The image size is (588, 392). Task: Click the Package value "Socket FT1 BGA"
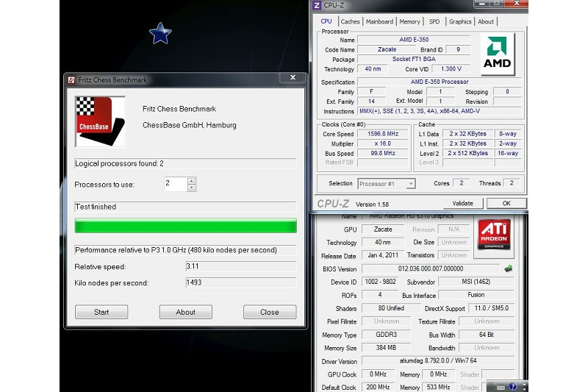(414, 60)
